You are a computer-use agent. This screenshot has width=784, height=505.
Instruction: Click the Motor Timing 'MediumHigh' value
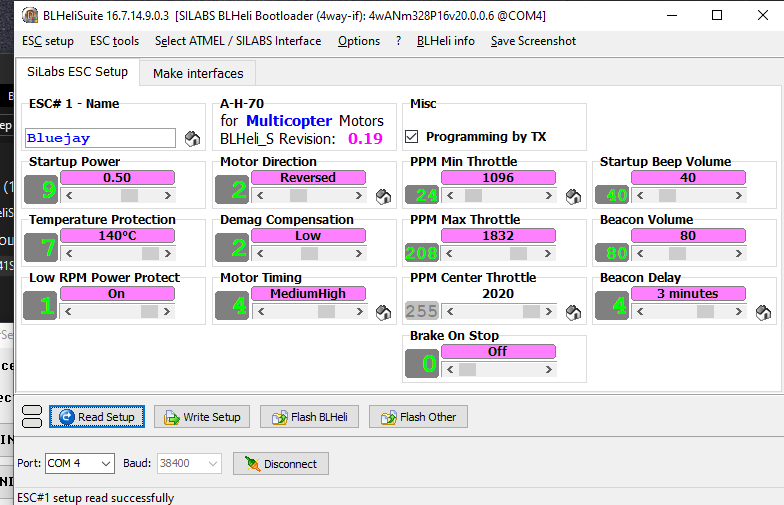(308, 294)
